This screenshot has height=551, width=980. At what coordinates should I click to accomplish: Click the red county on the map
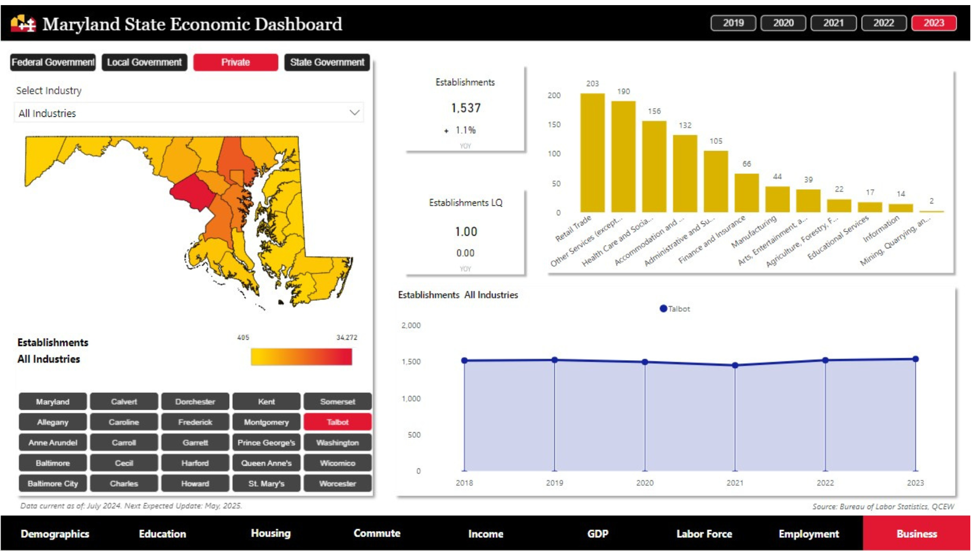click(x=192, y=192)
